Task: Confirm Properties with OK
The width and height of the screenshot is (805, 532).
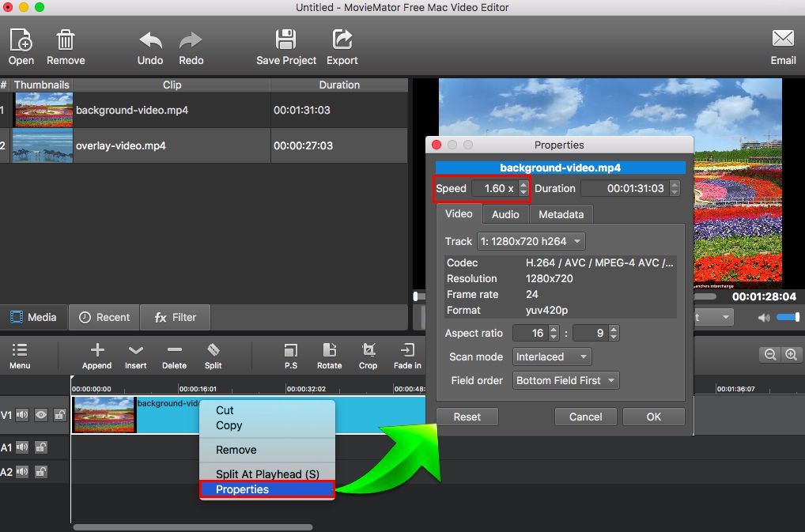Action: [x=653, y=417]
